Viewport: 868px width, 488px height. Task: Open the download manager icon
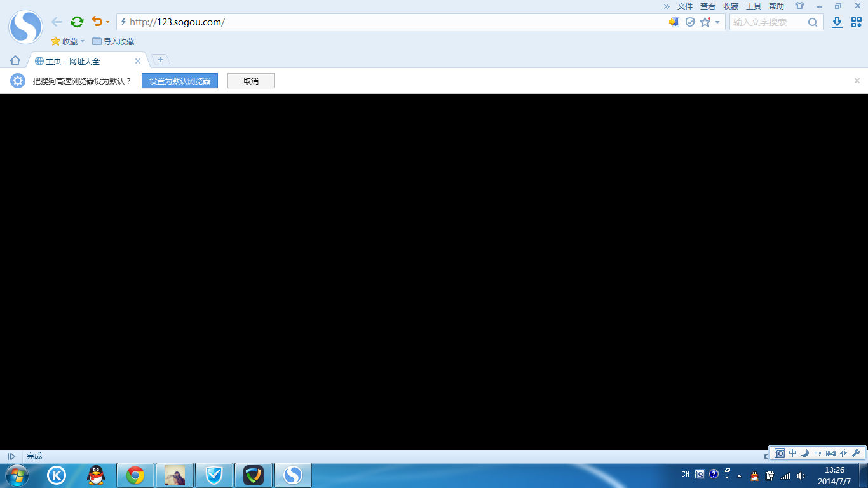click(x=837, y=22)
